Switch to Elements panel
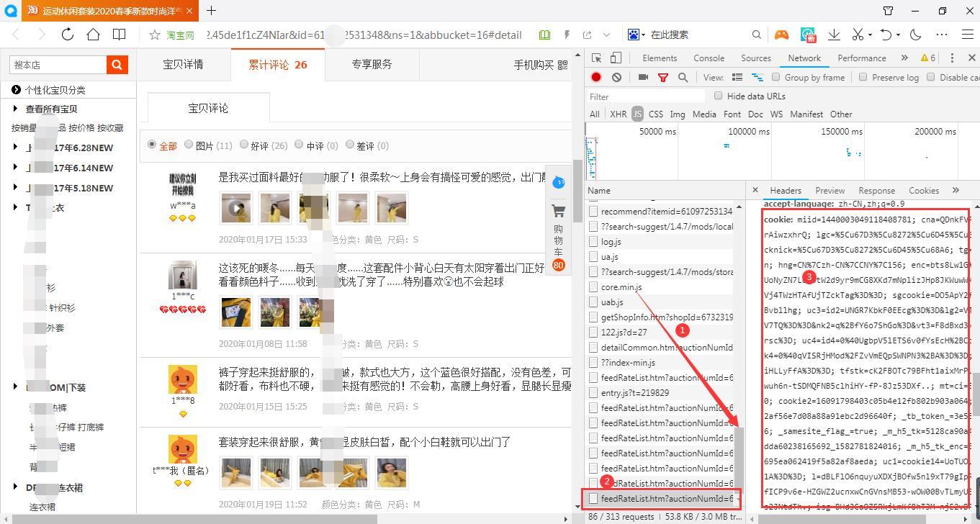Viewport: 980px width, 524px height. click(660, 58)
